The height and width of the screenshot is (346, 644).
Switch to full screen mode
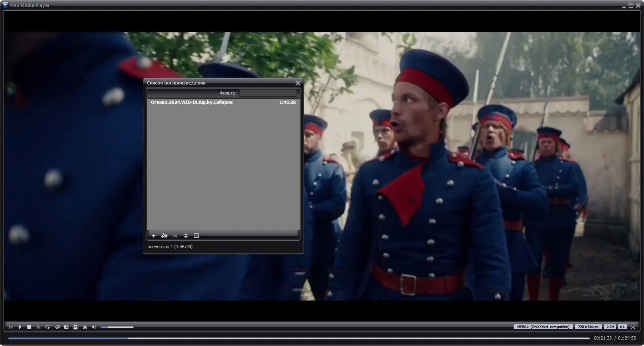point(633,327)
